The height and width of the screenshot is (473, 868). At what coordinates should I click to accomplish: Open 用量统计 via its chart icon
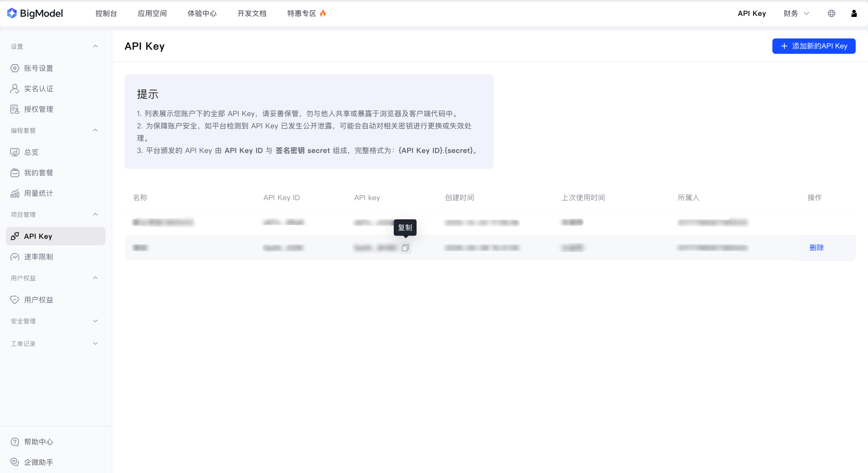point(15,193)
